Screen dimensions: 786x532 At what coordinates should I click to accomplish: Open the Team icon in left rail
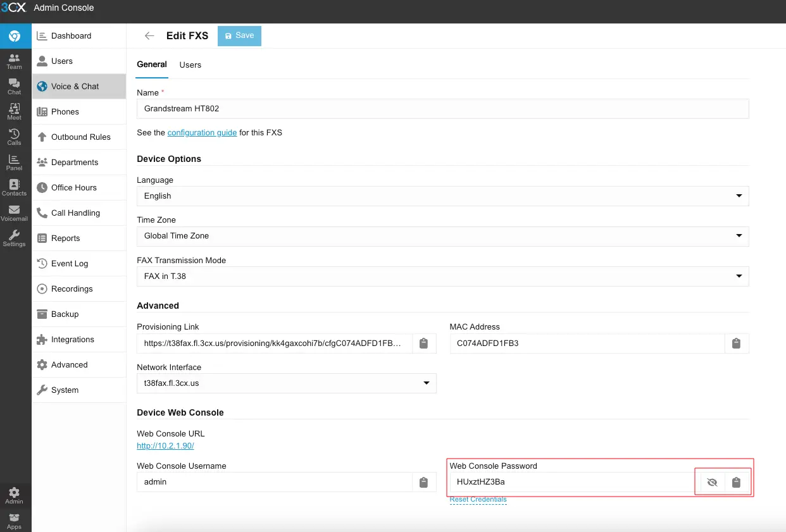click(x=14, y=61)
